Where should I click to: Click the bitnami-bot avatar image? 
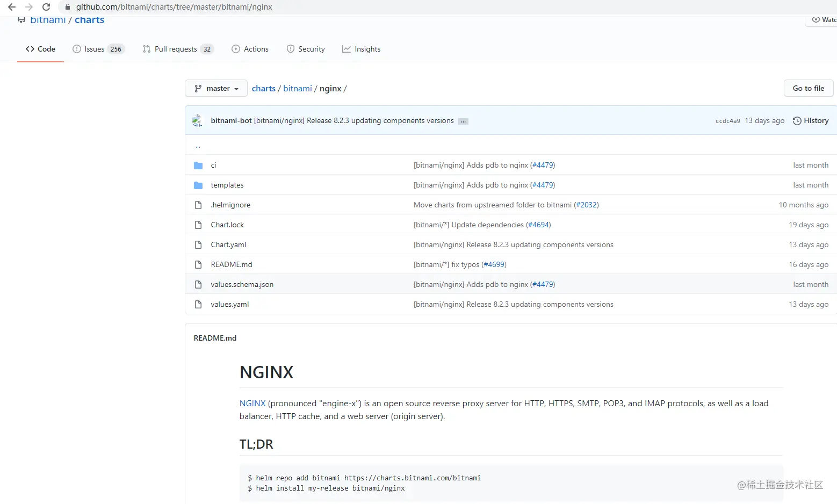tap(197, 120)
